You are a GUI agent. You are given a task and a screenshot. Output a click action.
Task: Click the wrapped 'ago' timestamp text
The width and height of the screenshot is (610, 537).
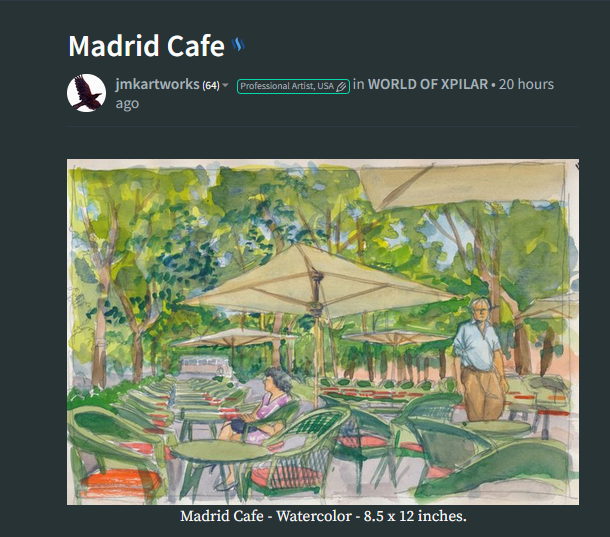(x=127, y=104)
